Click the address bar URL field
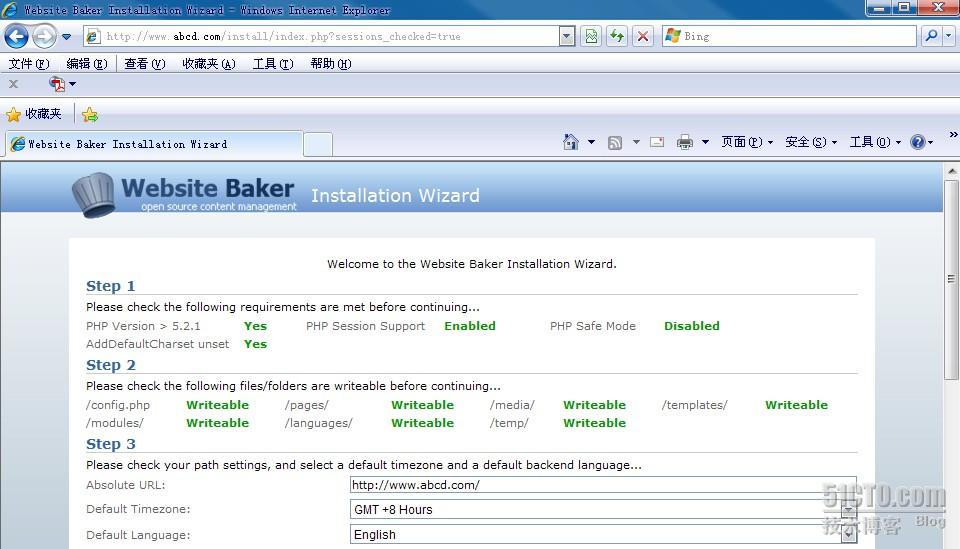This screenshot has width=960, height=549. pos(321,36)
